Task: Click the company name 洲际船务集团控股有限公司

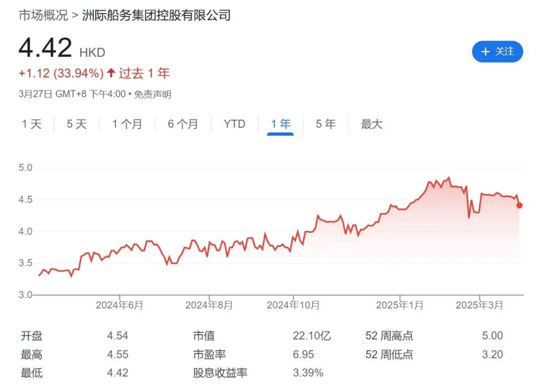Action: click(156, 15)
